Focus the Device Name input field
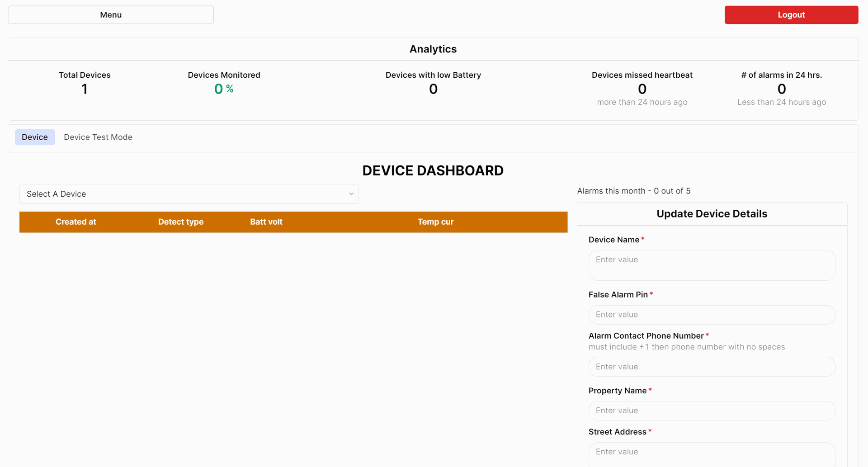The width and height of the screenshot is (868, 467). tap(712, 265)
